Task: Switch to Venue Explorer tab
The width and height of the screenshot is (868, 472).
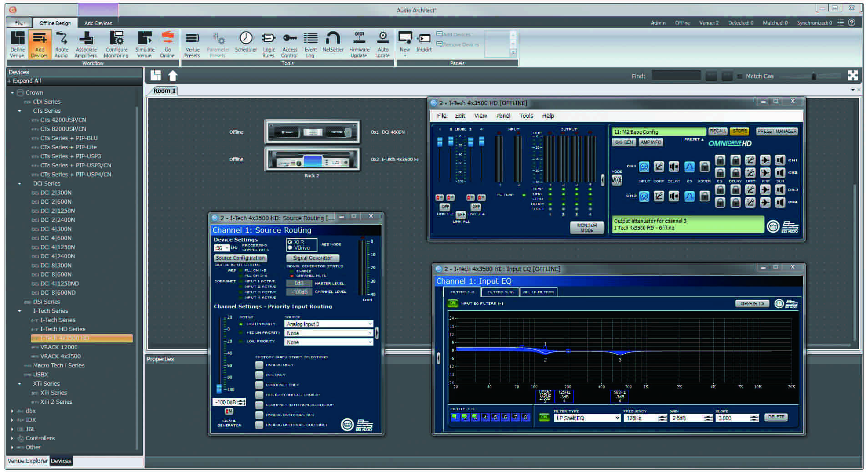Action: click(27, 461)
